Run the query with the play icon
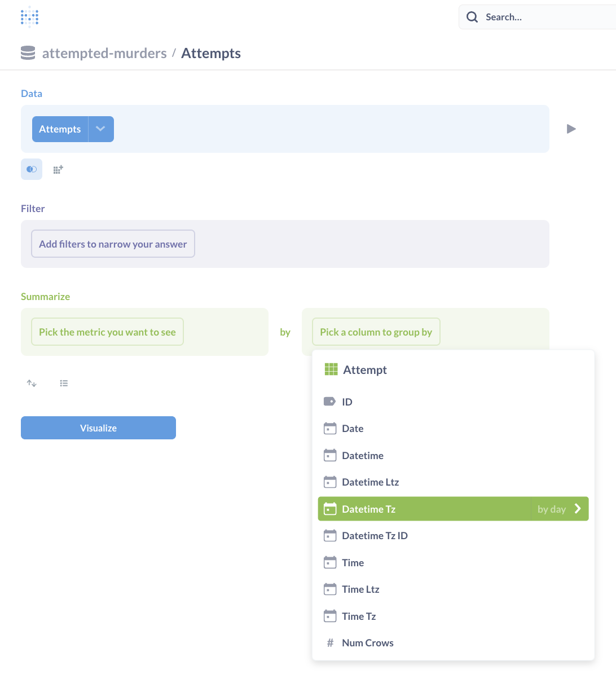Viewport: 616px width, 683px height. 571,129
